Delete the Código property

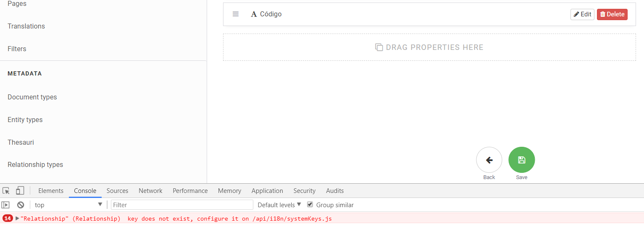tap(612, 14)
